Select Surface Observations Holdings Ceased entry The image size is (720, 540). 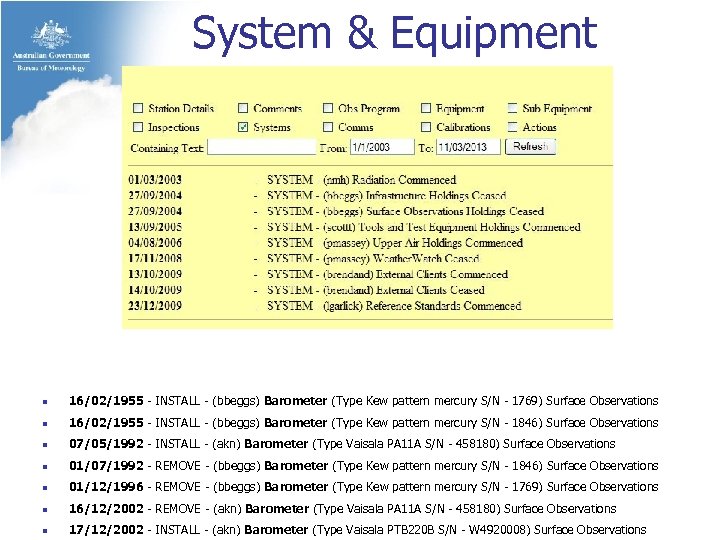(336, 211)
